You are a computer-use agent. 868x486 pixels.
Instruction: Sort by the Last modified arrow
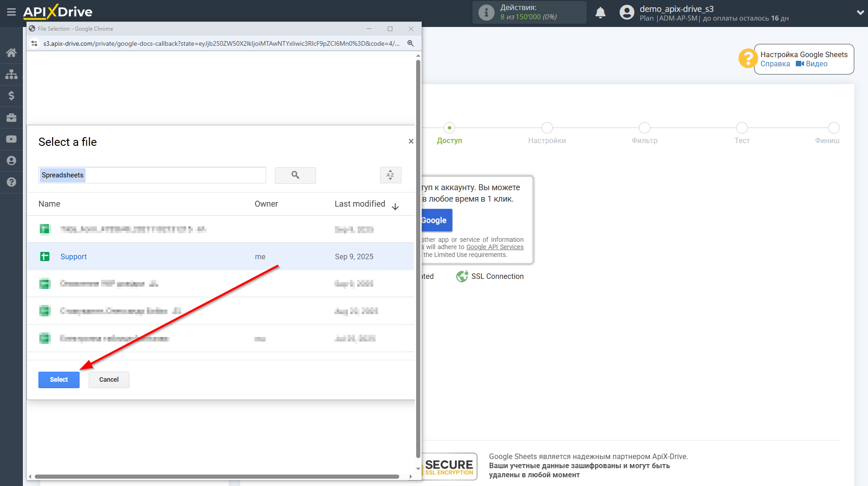(395, 207)
